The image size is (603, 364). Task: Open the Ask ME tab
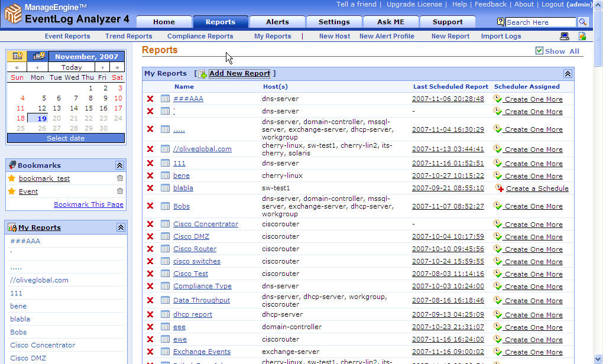tap(391, 22)
